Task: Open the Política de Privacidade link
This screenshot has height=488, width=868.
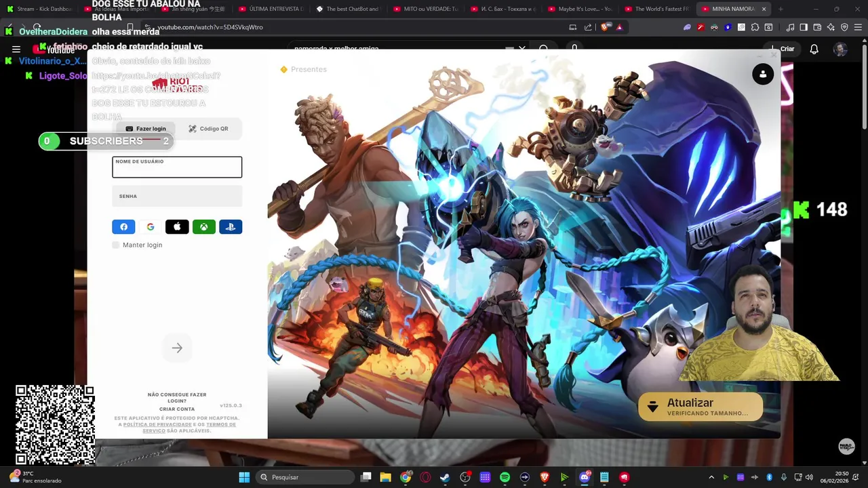Action: point(157,424)
